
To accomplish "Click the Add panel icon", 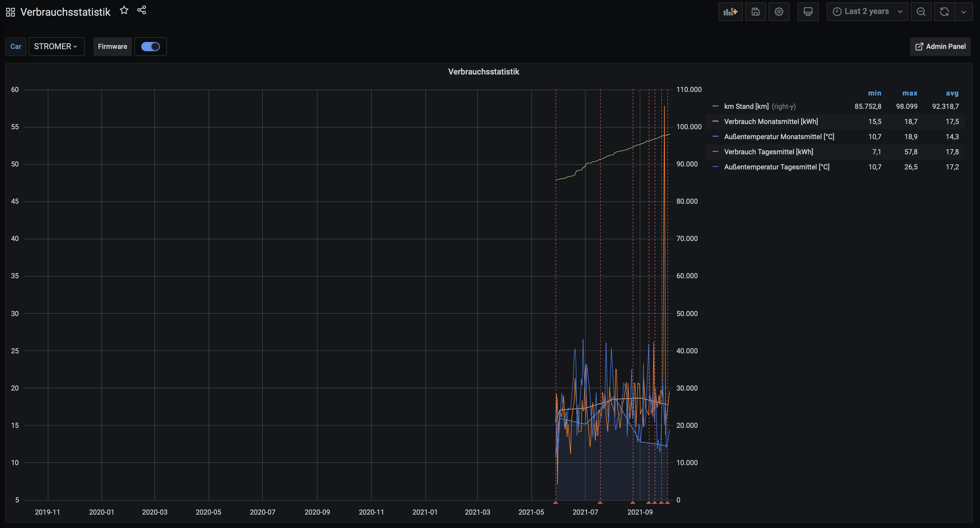I will pyautogui.click(x=730, y=12).
